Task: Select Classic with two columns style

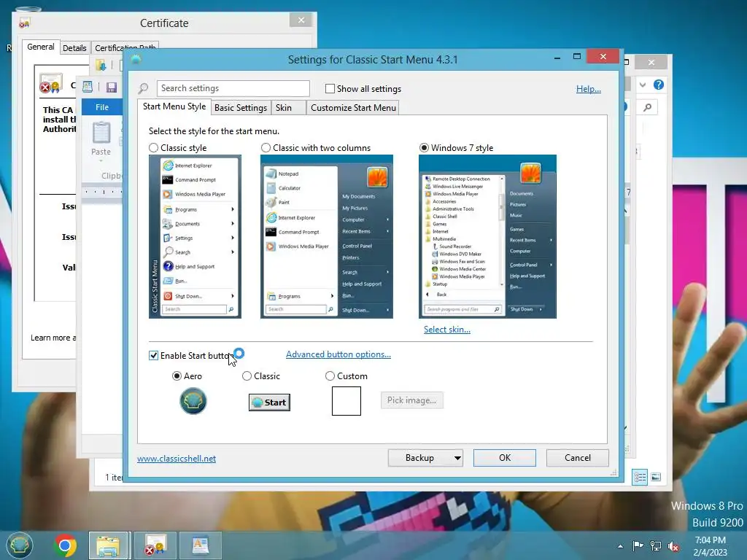Action: [266, 148]
